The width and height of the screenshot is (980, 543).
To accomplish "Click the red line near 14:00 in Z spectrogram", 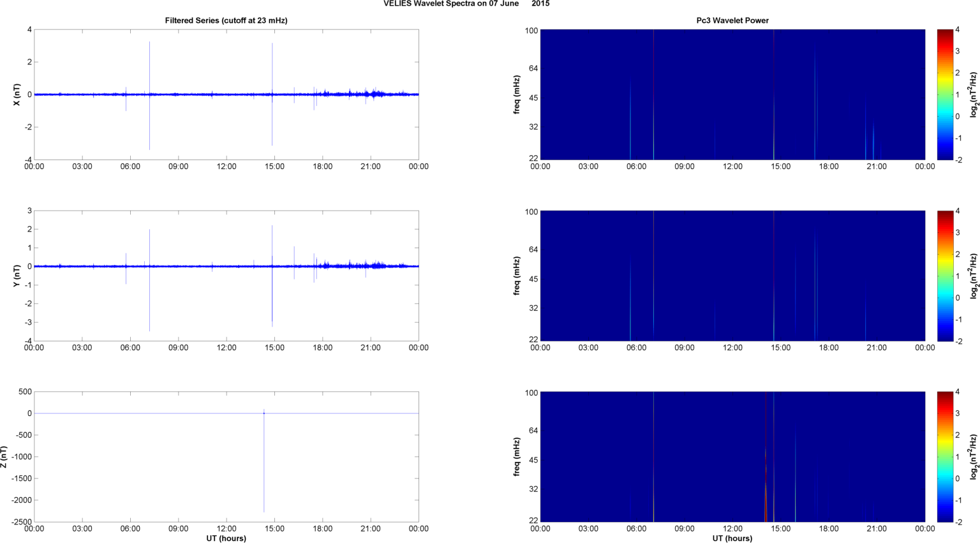I will pyautogui.click(x=766, y=457).
